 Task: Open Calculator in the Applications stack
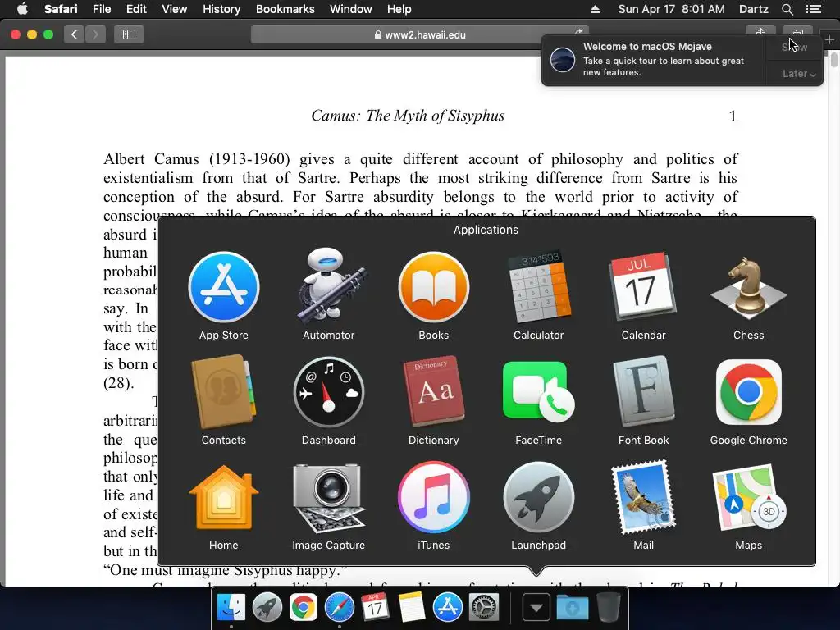[x=538, y=287]
